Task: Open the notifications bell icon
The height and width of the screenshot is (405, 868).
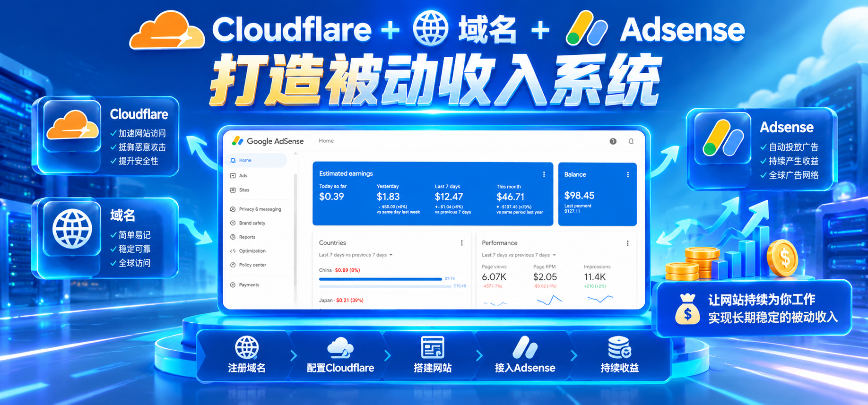Action: [631, 141]
